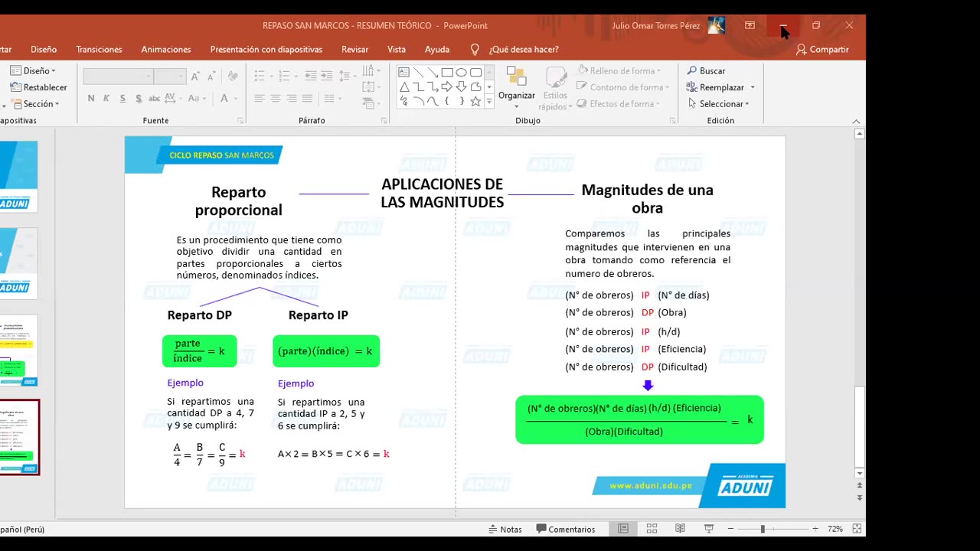Open the Transiciones ribbon tab
The height and width of the screenshot is (551, 980).
point(99,49)
